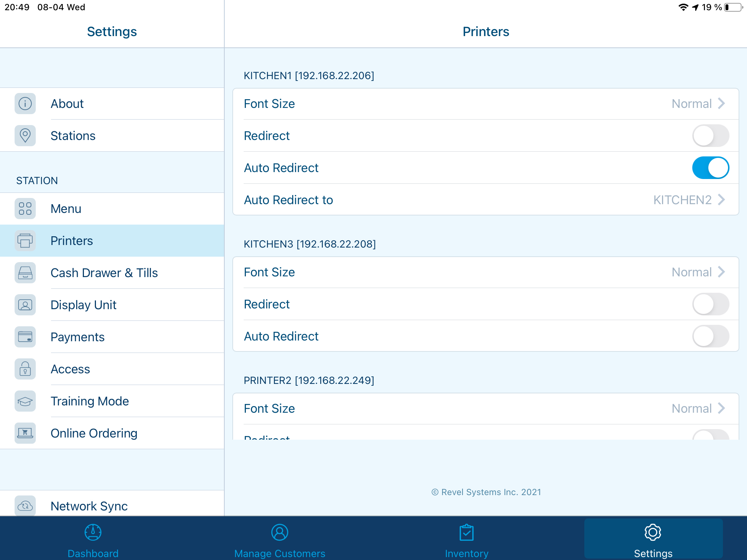Viewport: 747px width, 560px height.
Task: Click the Stations location pin icon
Action: pos(25,136)
